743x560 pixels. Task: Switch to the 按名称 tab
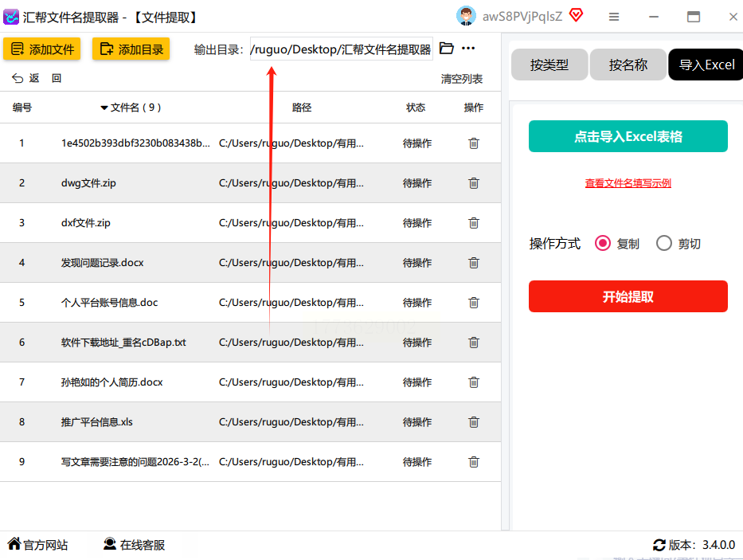(x=628, y=65)
